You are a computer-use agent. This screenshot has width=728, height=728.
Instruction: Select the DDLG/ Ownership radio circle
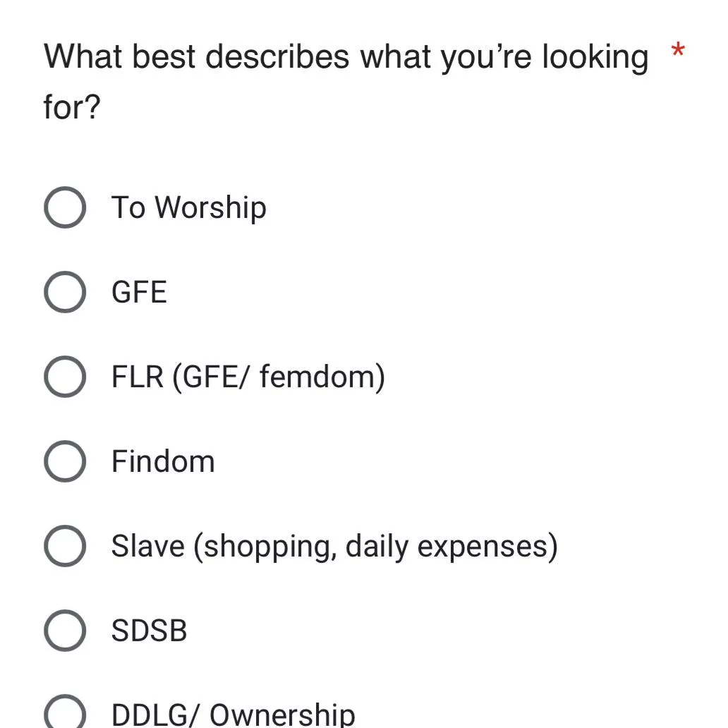[65, 714]
